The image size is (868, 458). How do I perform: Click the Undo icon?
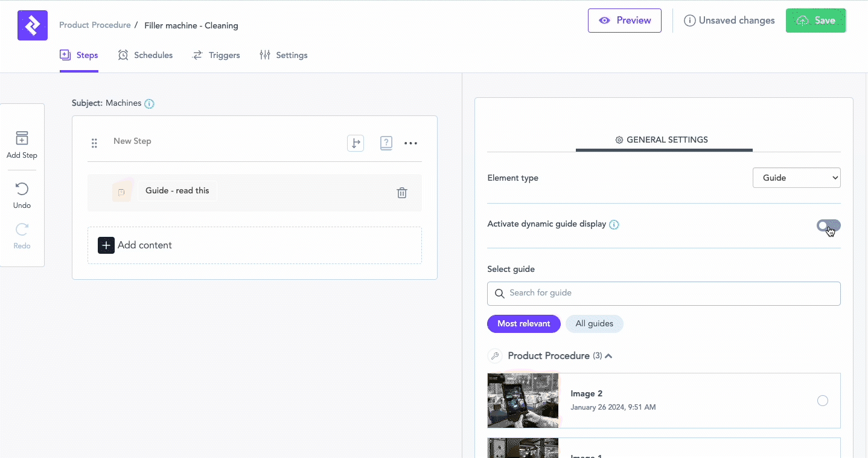click(22, 190)
